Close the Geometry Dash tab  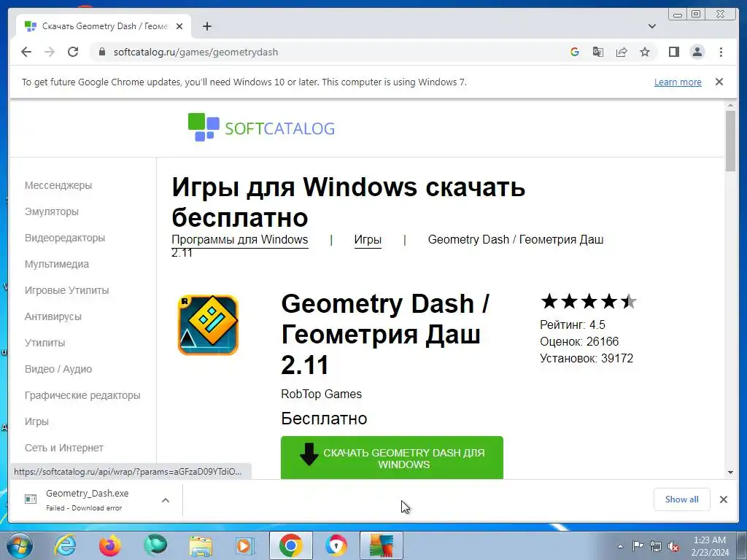click(x=179, y=26)
